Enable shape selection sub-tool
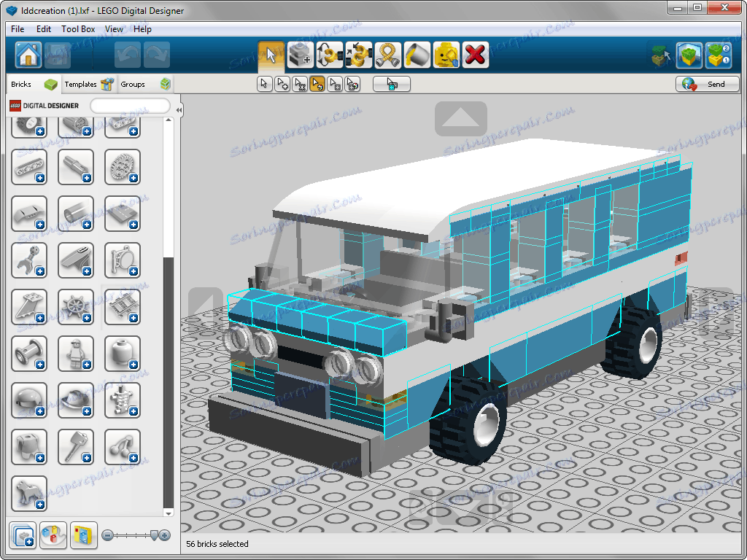The image size is (747, 560). pyautogui.click(x=335, y=85)
